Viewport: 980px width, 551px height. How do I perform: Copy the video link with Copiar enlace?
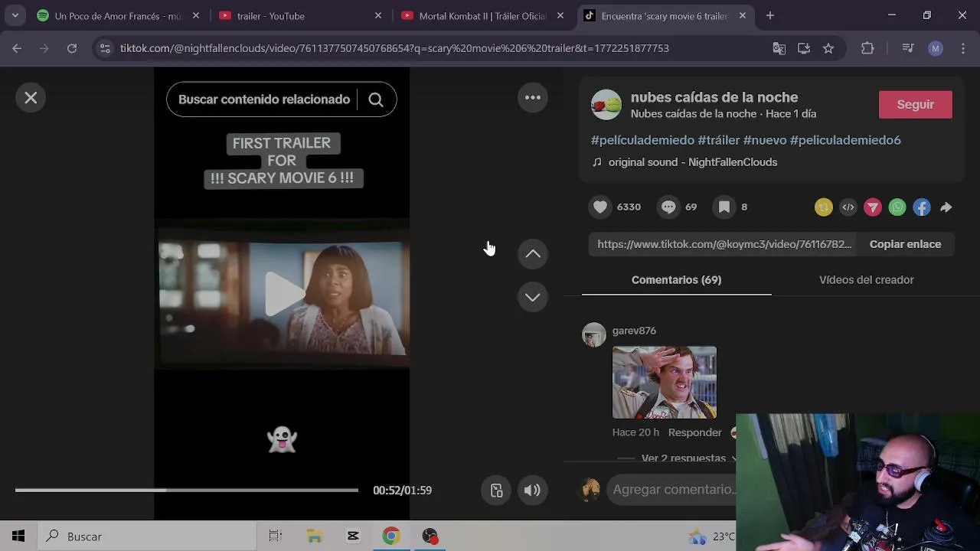(905, 244)
